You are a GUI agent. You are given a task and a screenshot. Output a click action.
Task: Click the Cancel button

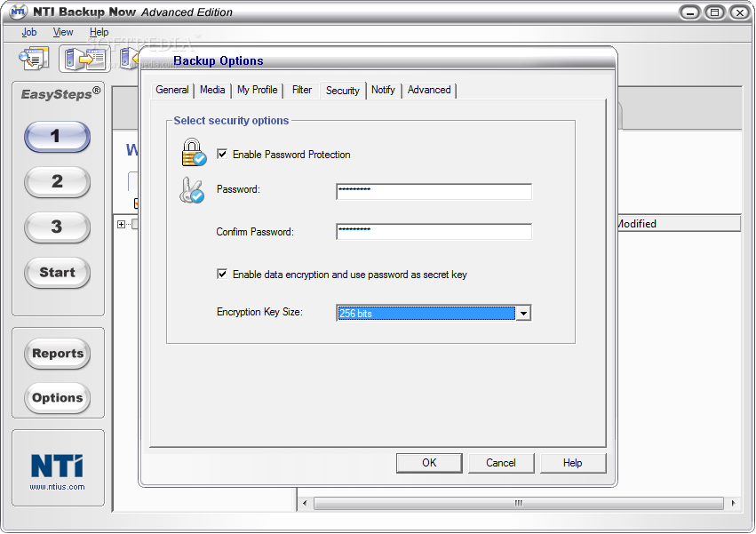click(x=501, y=463)
